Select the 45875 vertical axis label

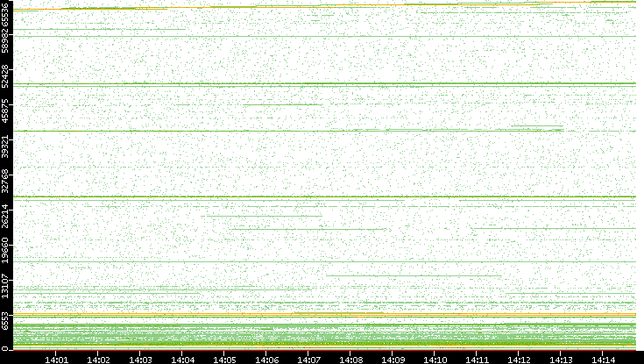coord(4,111)
